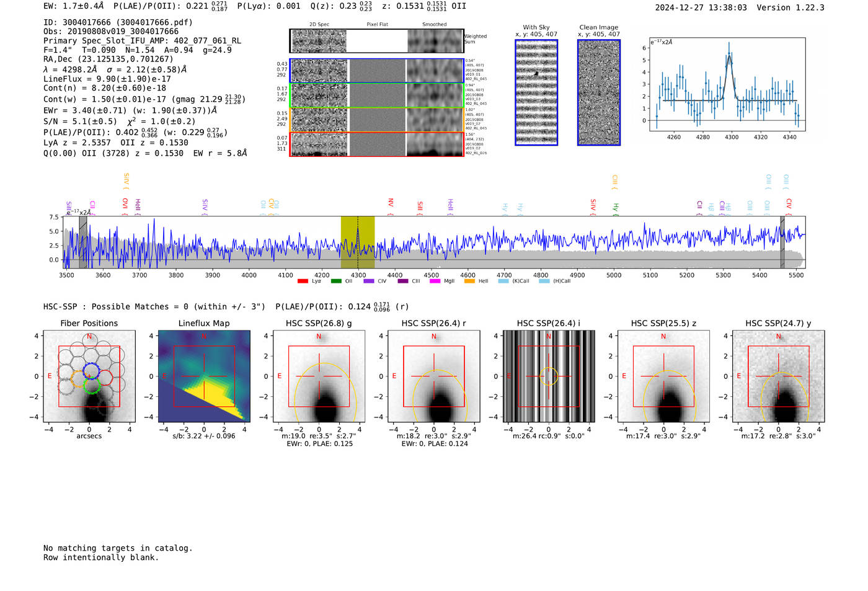
Task: Open the striped HSC SSP(26.4) i image
Action: pyautogui.click(x=549, y=376)
